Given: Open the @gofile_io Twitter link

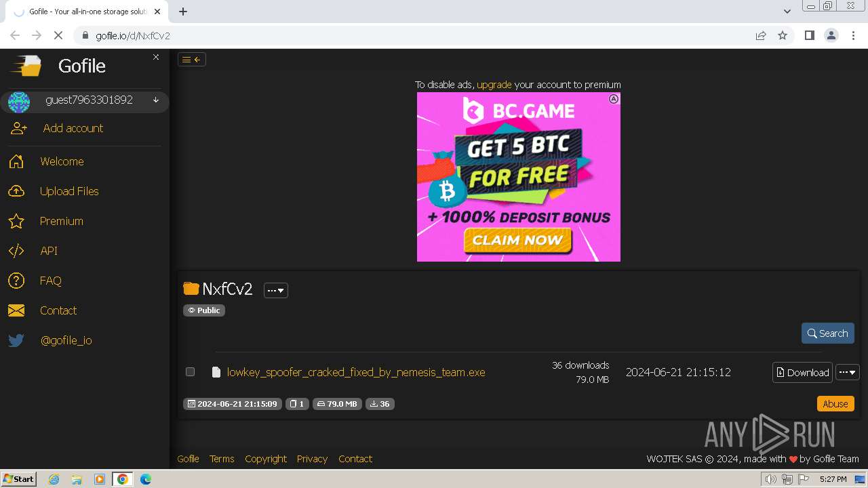Looking at the screenshot, I should pos(66,340).
